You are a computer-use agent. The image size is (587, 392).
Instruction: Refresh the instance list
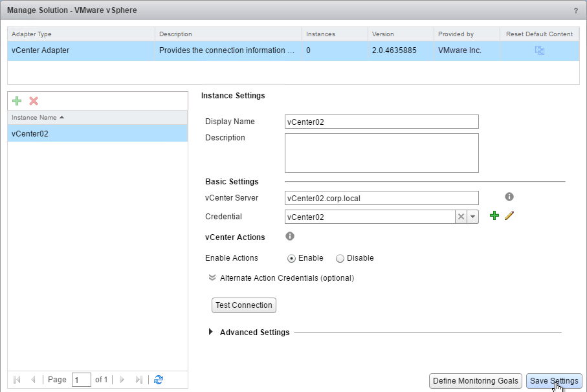159,380
